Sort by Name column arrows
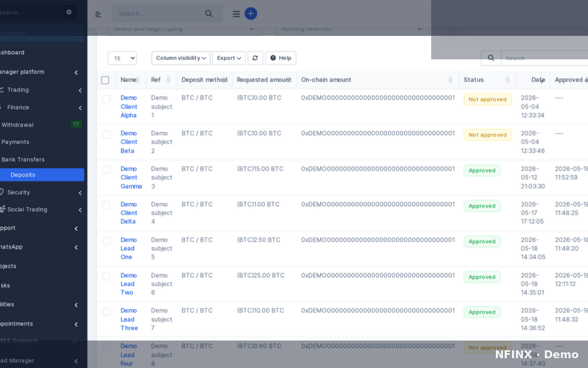The image size is (588, 368). [x=138, y=80]
